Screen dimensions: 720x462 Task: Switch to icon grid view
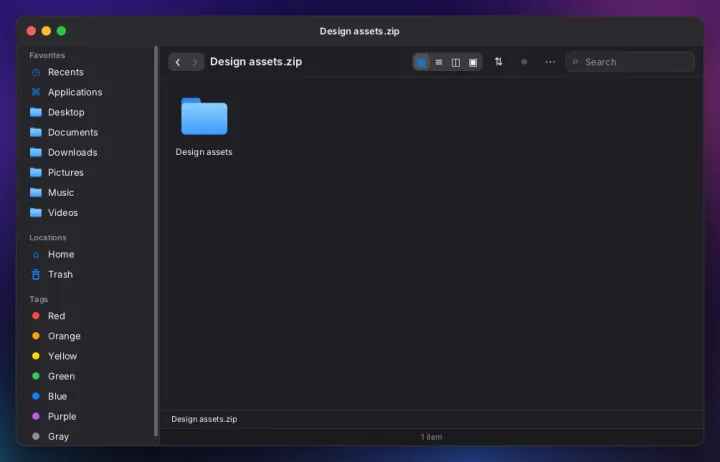pyautogui.click(x=421, y=62)
